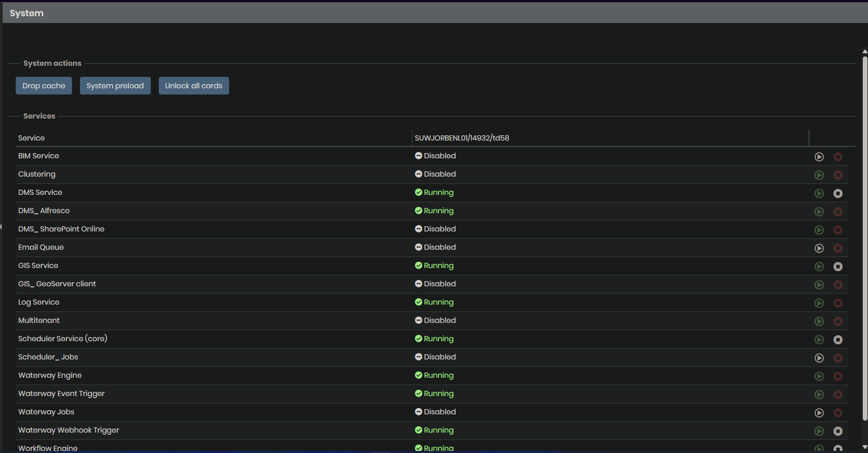Start the Scheduler_Jobs service
The width and height of the screenshot is (868, 453).
tap(819, 358)
